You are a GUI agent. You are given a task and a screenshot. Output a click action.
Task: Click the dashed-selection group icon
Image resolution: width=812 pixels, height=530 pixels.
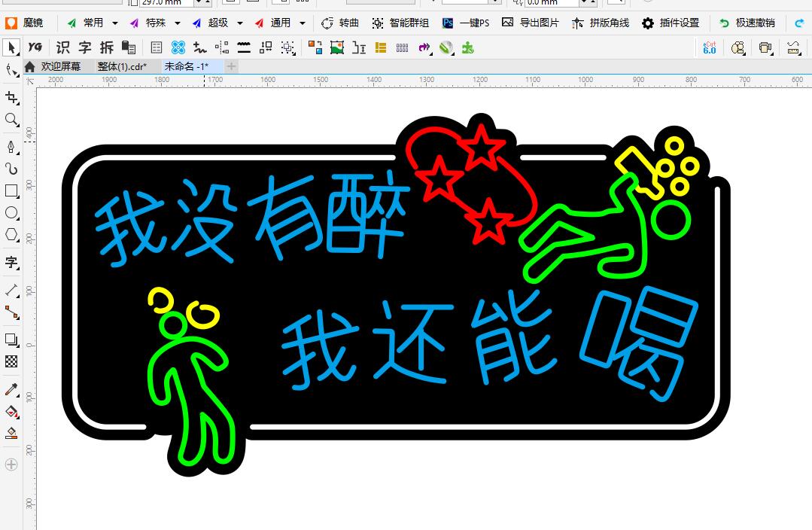(x=287, y=47)
